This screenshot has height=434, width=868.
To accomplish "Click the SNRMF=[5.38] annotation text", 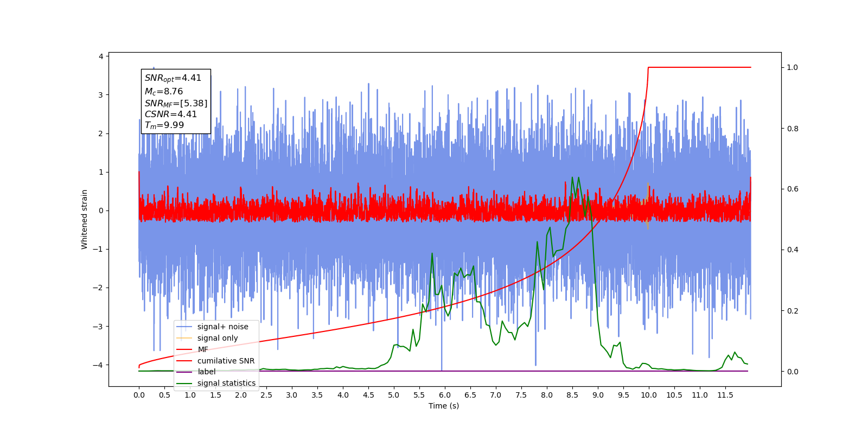I will point(176,103).
